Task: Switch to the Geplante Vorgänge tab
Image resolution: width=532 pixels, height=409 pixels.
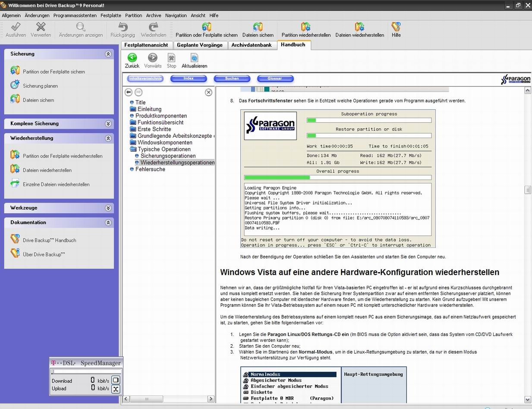Action: coord(200,45)
